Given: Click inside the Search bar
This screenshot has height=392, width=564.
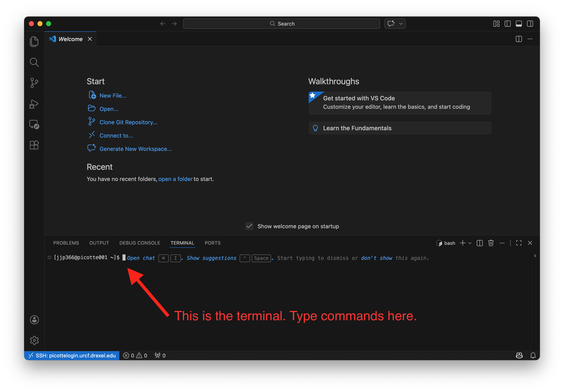Looking at the screenshot, I should (281, 24).
